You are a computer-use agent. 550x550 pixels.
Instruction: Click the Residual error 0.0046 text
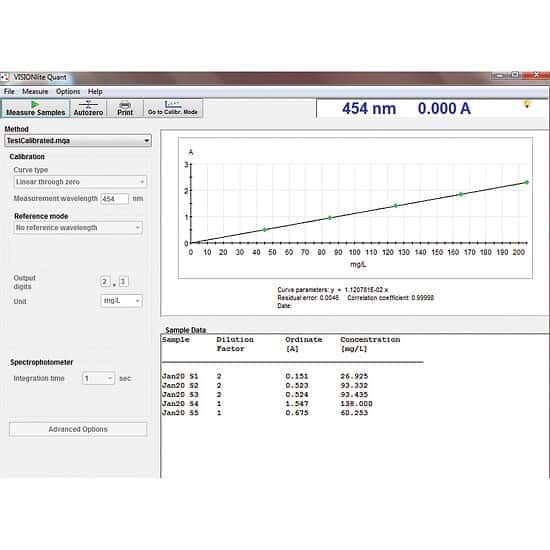point(308,298)
